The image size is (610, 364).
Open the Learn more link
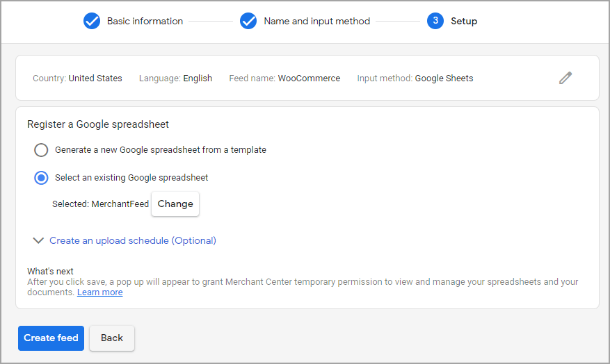(99, 292)
